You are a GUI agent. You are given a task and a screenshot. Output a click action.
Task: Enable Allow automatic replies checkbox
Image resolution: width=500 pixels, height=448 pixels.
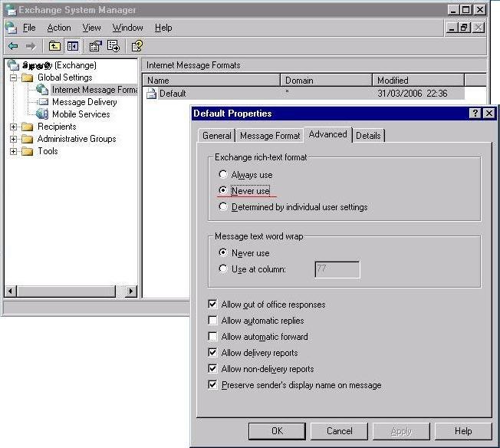(x=213, y=321)
